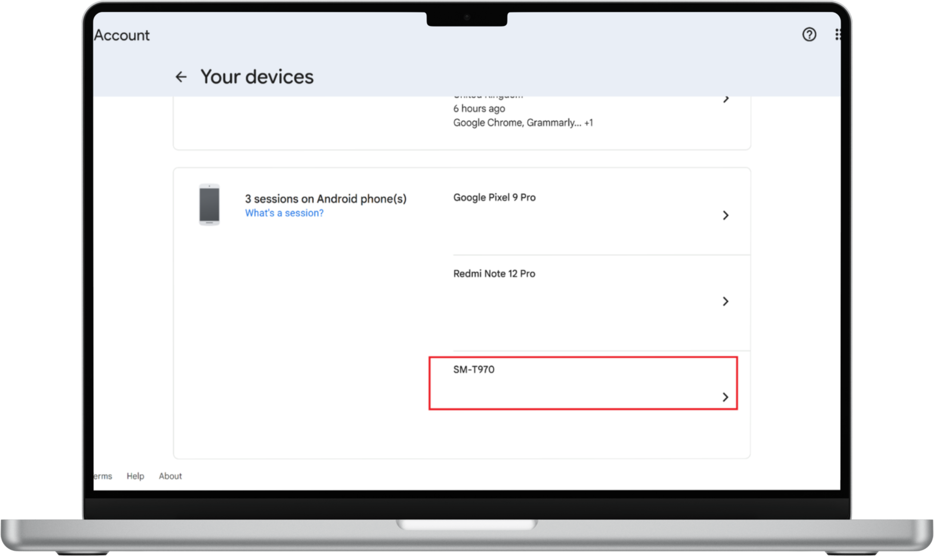Viewport: 934px width, 560px height.
Task: Click the Your devices page title
Action: click(x=257, y=77)
